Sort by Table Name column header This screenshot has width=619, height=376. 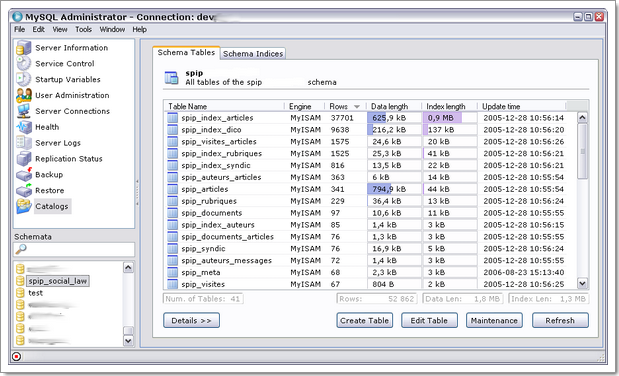tap(224, 106)
